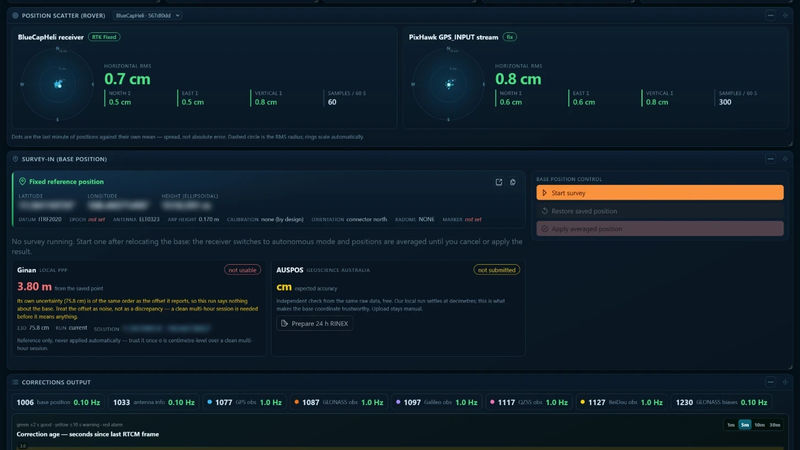Open the BlueCapHeli receiver selector dropdown
The width and height of the screenshot is (800, 450).
pyautogui.click(x=147, y=16)
